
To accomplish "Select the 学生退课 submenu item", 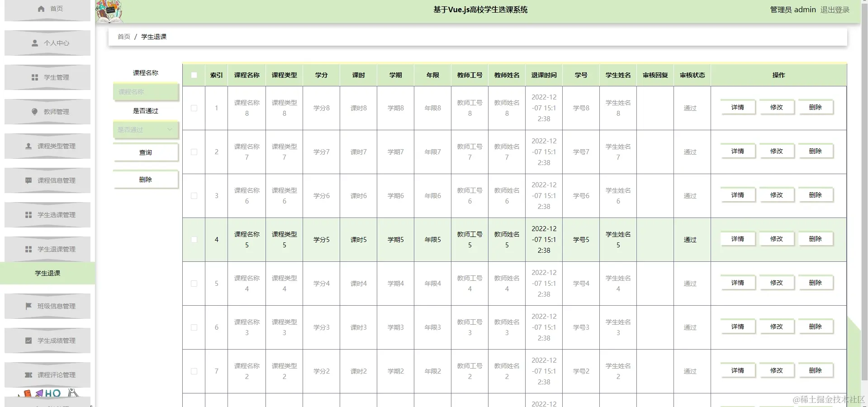I will (x=47, y=273).
